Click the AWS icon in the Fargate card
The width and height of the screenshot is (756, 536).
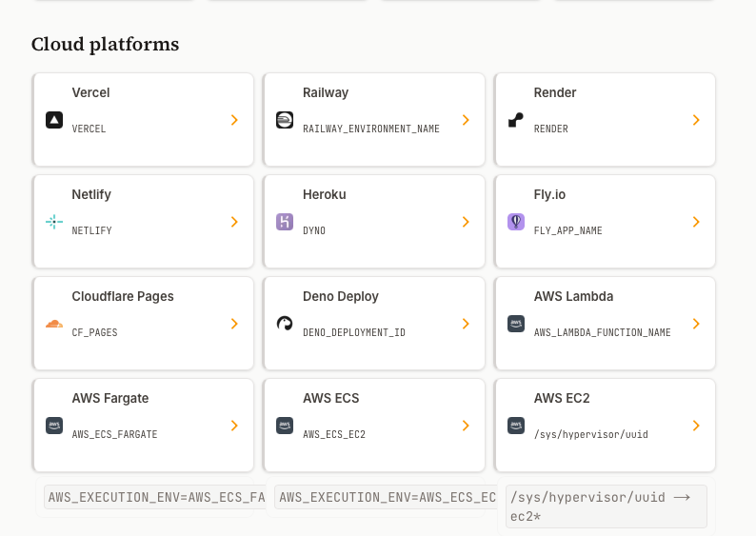[x=54, y=426]
